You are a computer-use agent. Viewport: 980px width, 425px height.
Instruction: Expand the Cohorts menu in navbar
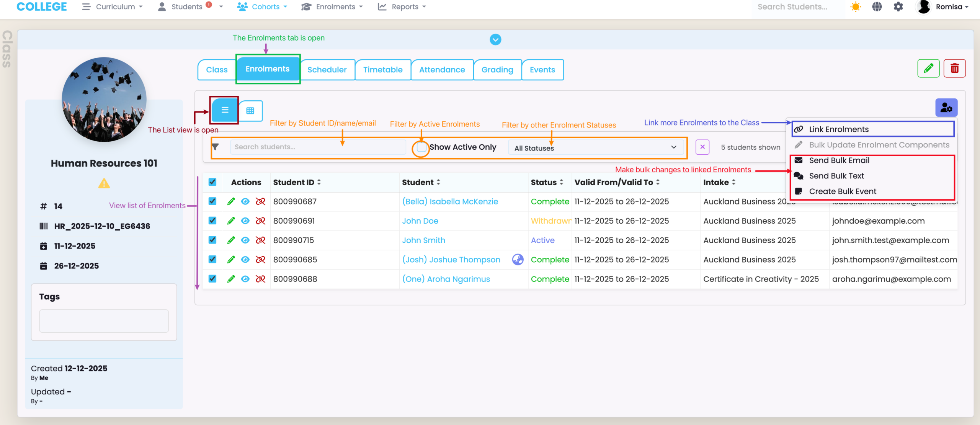click(x=262, y=7)
